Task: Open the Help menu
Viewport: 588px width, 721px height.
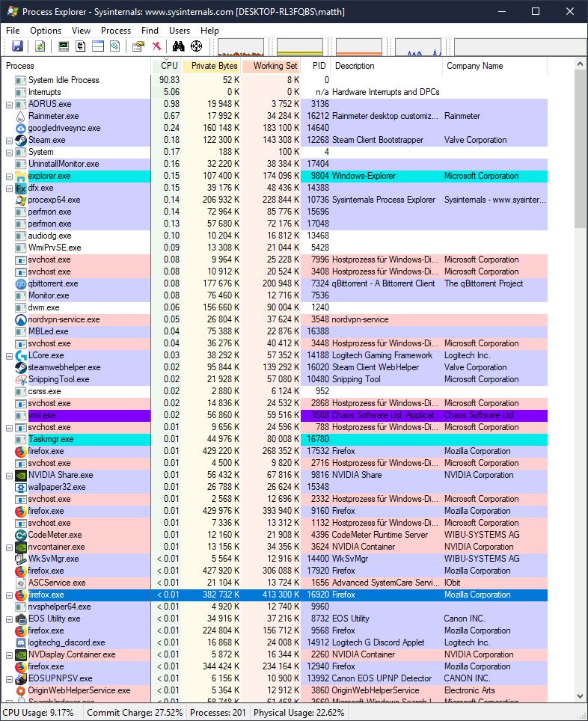Action: click(x=209, y=31)
